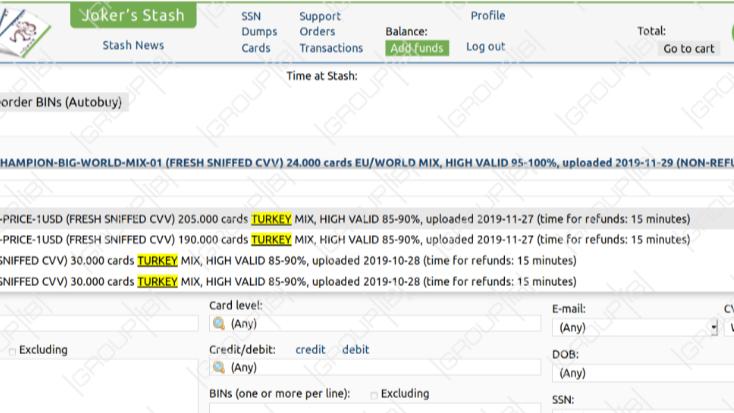The height and width of the screenshot is (413, 734).
Task: Click the magnifier icon in Credit/debit field
Action: pyautogui.click(x=219, y=368)
